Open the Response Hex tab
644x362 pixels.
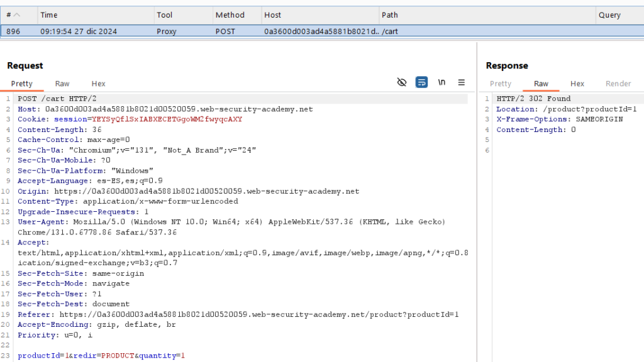pos(577,84)
